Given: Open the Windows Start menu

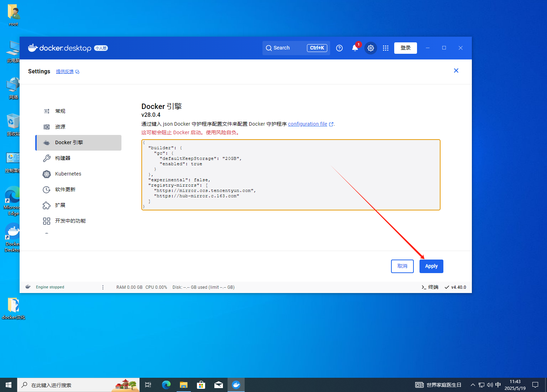Looking at the screenshot, I should tap(9, 385).
